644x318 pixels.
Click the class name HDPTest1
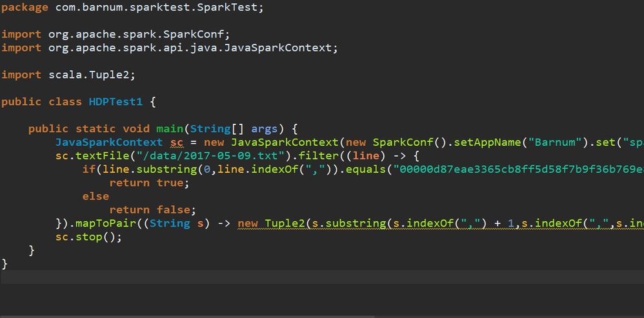116,102
